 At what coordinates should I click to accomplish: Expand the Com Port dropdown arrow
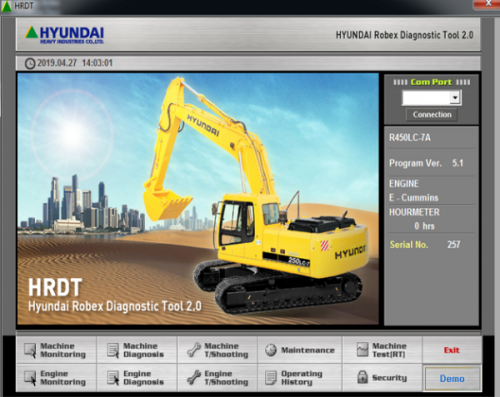(455, 98)
